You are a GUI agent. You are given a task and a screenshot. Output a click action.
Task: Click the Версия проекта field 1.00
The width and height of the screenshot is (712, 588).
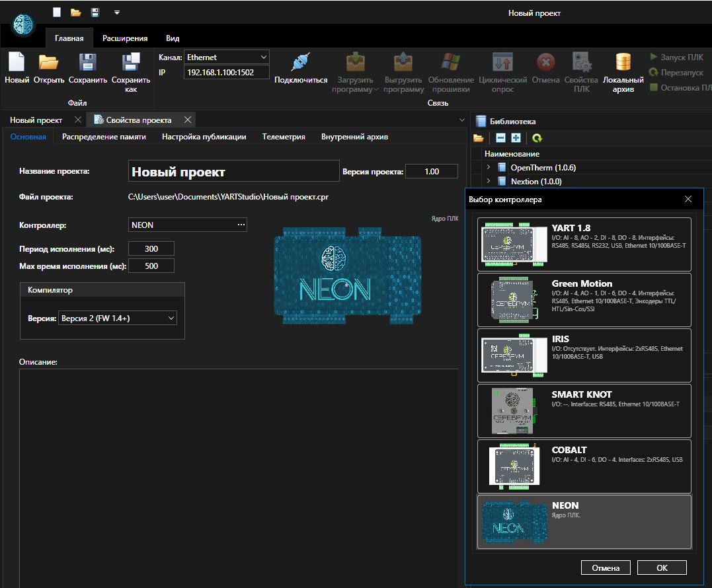click(x=432, y=172)
